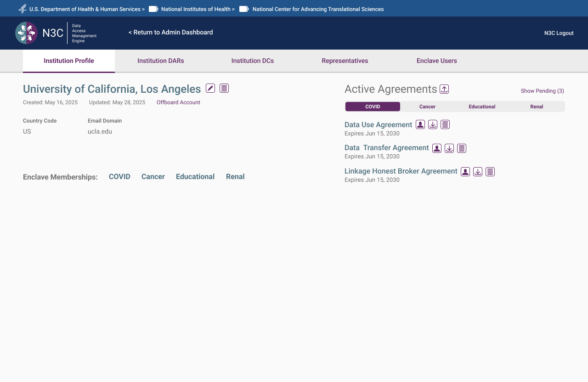
Task: Click the N3C logo
Action: [26, 33]
